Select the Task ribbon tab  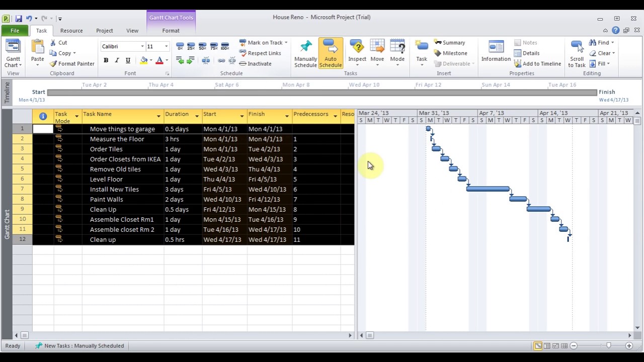(41, 31)
